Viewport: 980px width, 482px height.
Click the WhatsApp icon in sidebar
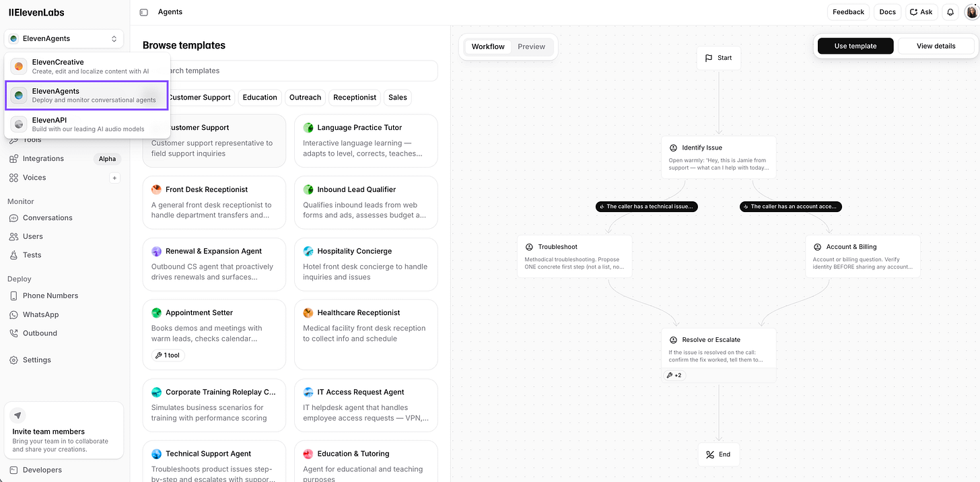point(13,314)
